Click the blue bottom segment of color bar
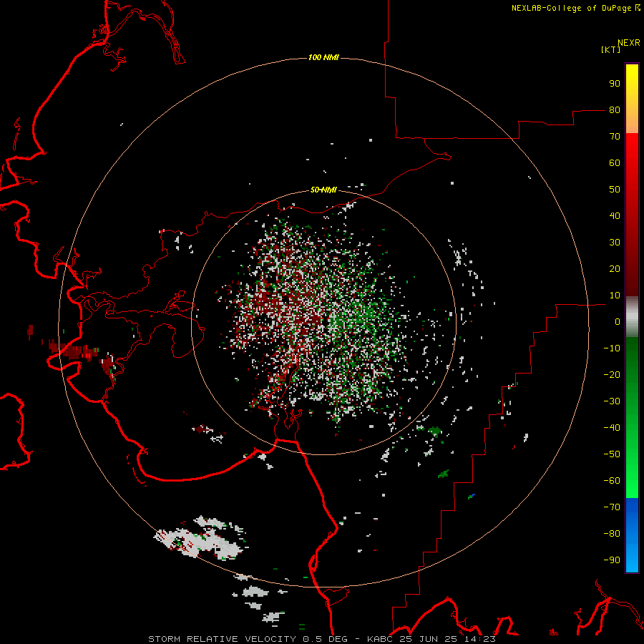 tap(632, 535)
